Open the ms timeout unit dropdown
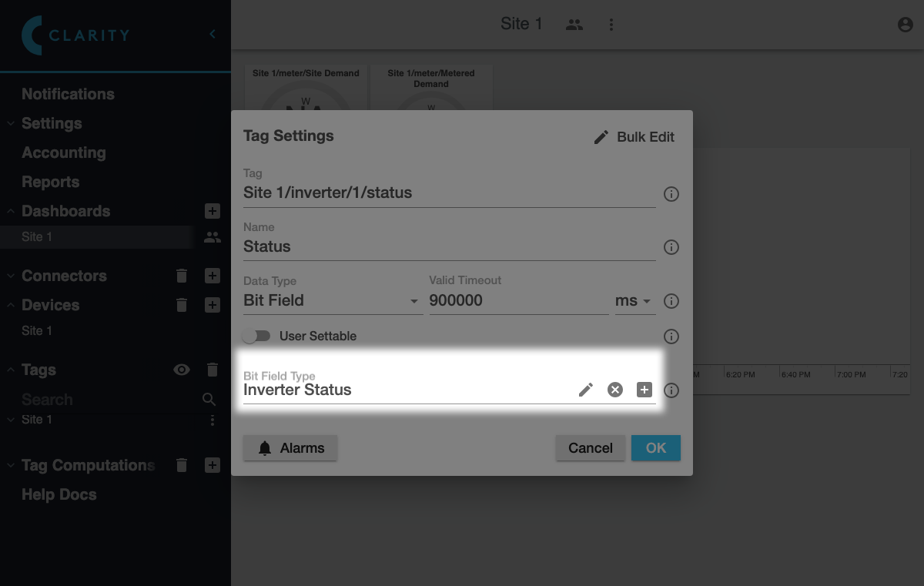This screenshot has width=924, height=586. tap(634, 301)
